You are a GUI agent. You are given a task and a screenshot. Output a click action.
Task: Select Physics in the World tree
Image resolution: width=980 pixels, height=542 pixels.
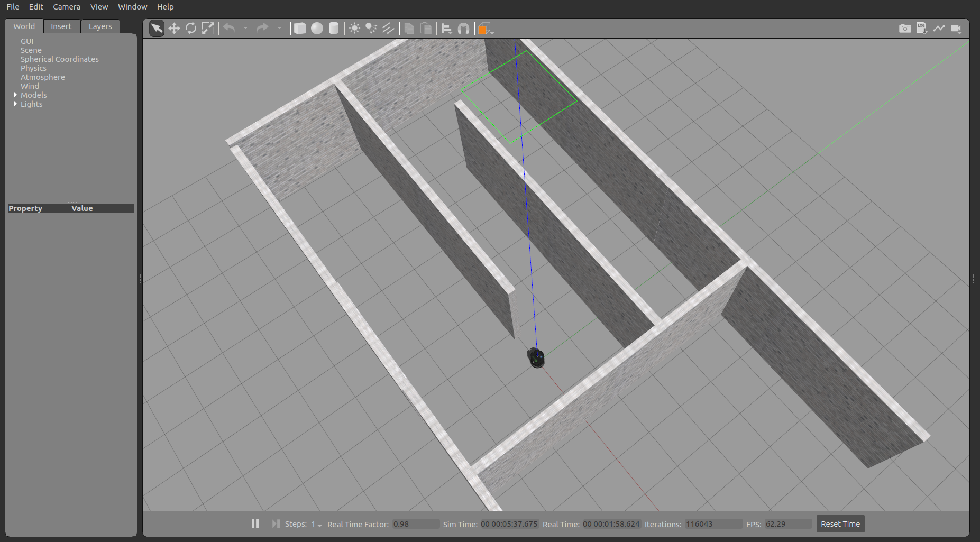click(33, 68)
